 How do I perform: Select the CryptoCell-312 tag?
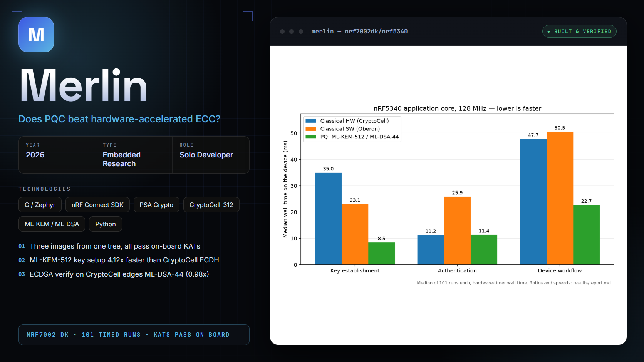click(211, 205)
